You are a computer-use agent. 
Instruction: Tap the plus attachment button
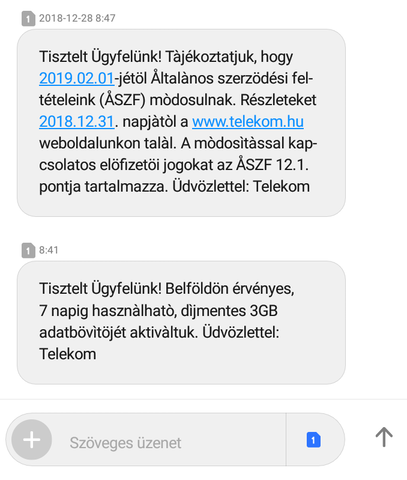point(32,440)
